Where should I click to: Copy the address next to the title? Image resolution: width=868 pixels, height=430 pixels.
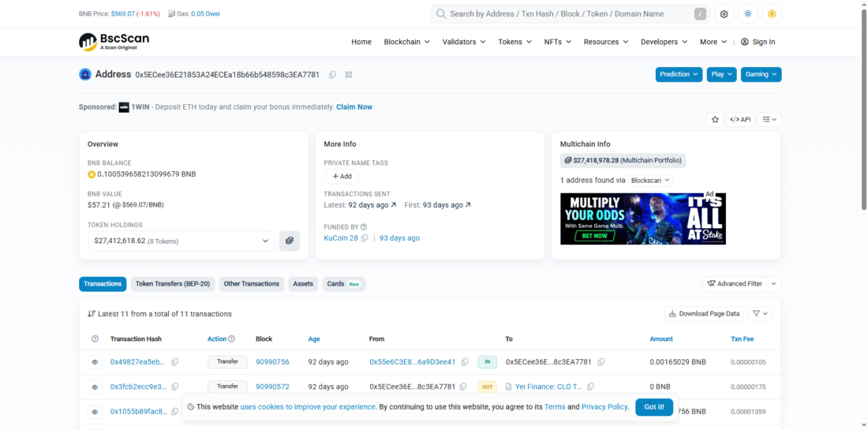tap(332, 75)
